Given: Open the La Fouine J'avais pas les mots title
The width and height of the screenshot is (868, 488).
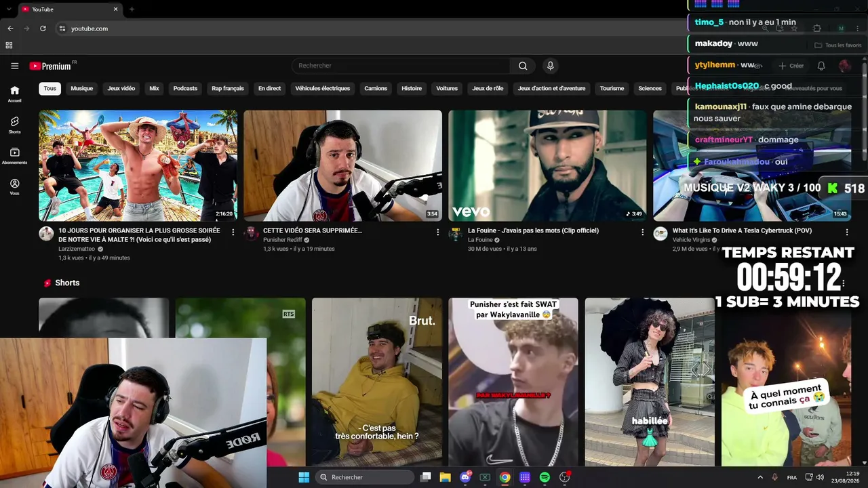Looking at the screenshot, I should (x=533, y=230).
